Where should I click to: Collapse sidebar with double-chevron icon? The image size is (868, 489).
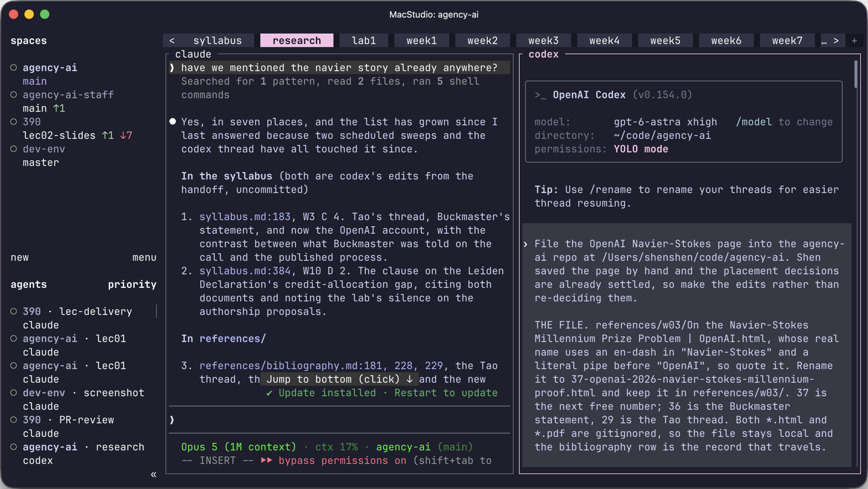[154, 475]
